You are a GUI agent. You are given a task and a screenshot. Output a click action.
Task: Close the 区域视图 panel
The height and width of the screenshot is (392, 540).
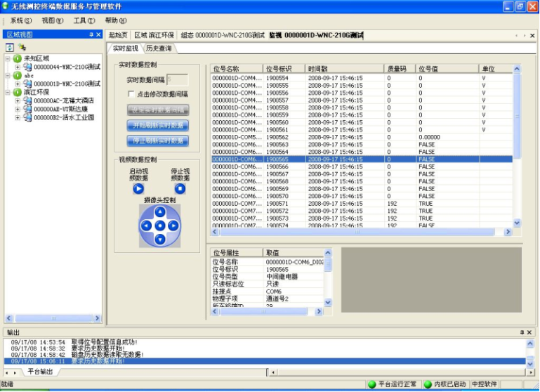(x=98, y=34)
